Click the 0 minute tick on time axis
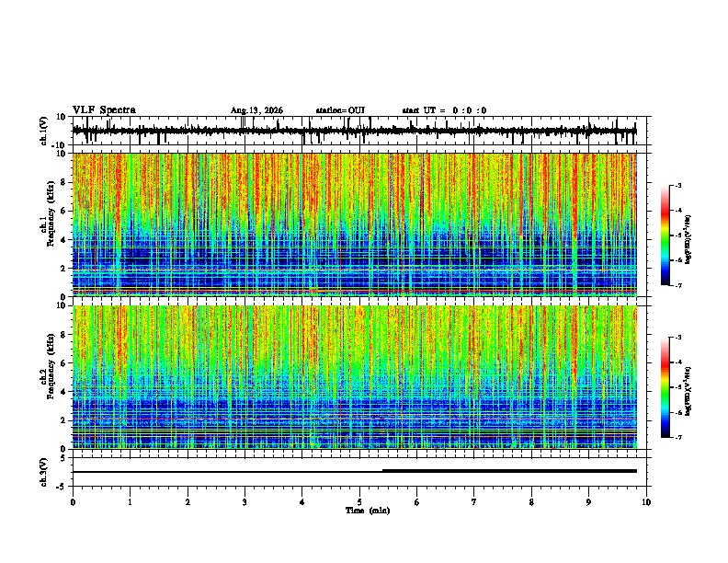The image size is (728, 563). (x=73, y=502)
